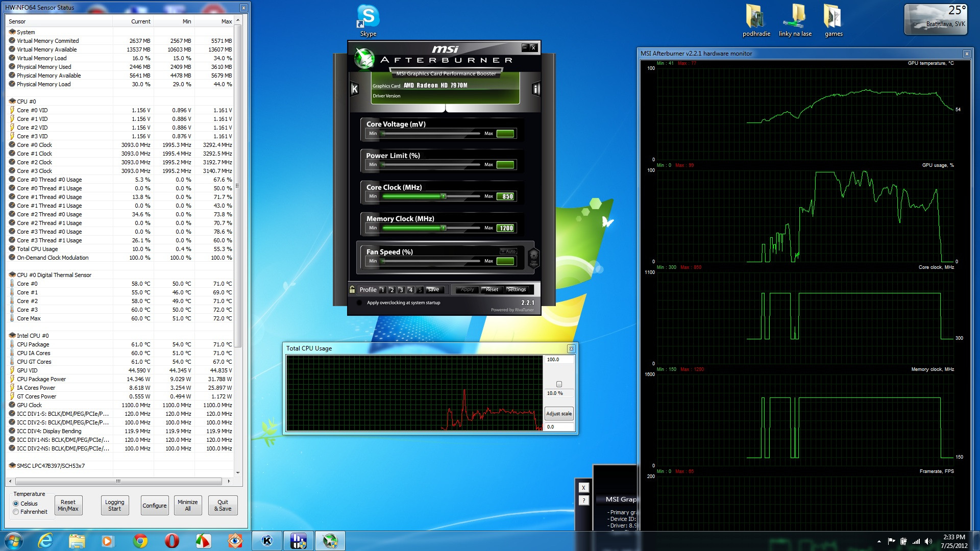Click scroll up arrow in HWiNFO sensor list
Viewport: 980px width, 551px height.
[238, 21]
